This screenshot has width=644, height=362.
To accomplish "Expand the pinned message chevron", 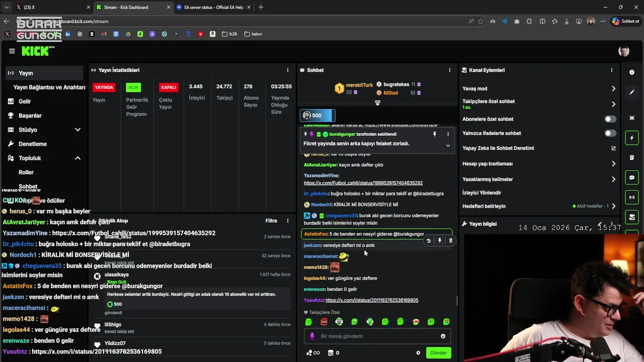I will [x=448, y=146].
